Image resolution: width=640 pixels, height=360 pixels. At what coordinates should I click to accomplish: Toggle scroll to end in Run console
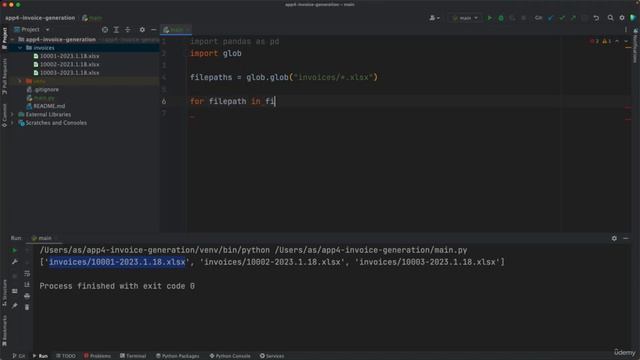click(27, 284)
